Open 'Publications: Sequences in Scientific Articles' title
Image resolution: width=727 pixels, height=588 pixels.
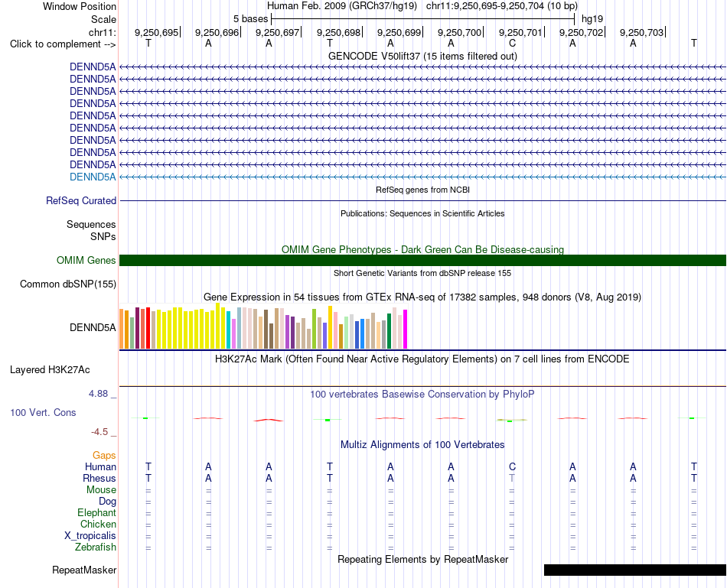(422, 213)
